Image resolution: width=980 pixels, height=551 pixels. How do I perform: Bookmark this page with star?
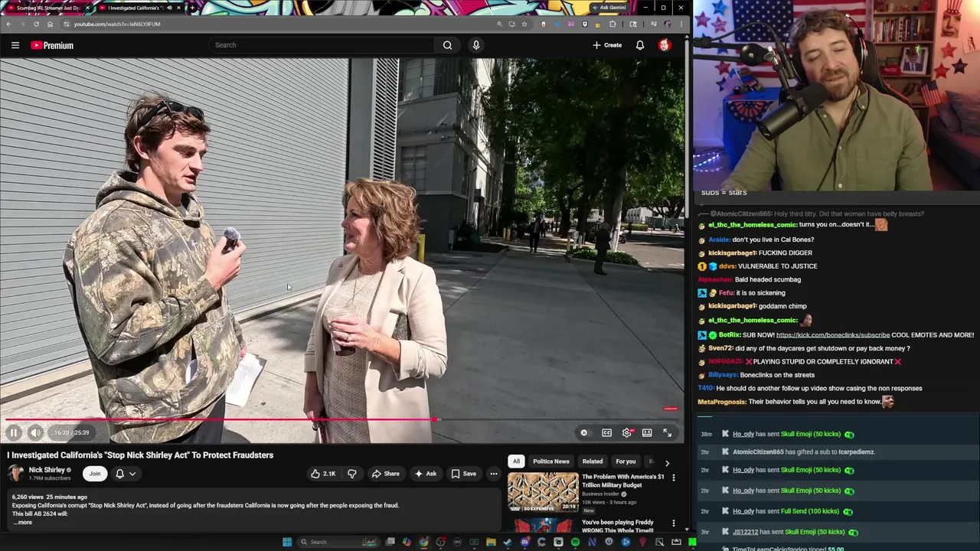[524, 24]
